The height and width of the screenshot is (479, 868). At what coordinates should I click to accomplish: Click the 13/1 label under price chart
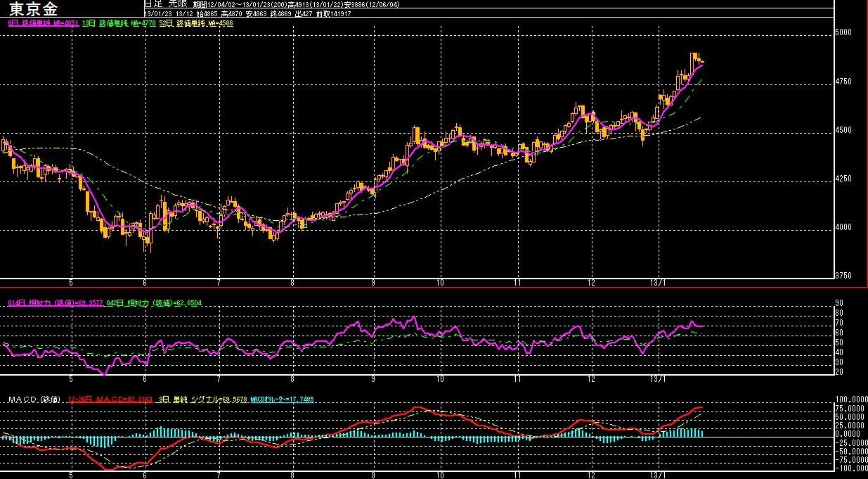pos(659,282)
